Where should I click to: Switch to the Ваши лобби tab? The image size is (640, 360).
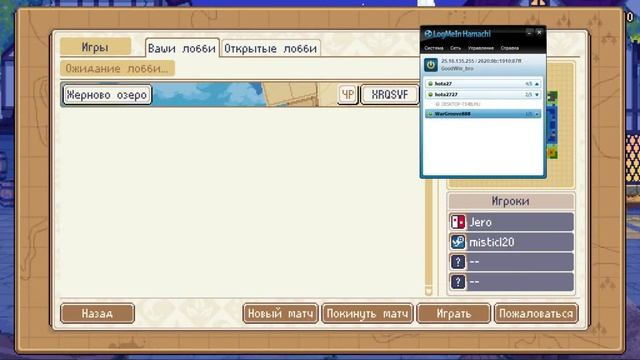tap(182, 48)
